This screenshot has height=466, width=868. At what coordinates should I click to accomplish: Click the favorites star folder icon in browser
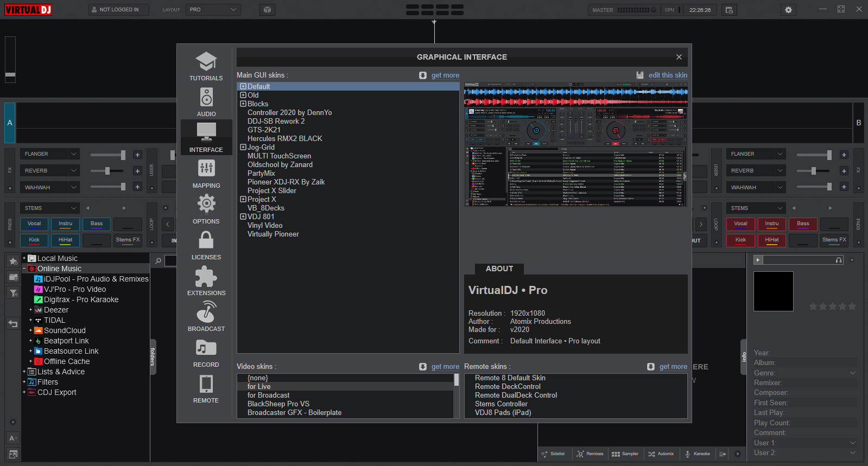pyautogui.click(x=13, y=261)
